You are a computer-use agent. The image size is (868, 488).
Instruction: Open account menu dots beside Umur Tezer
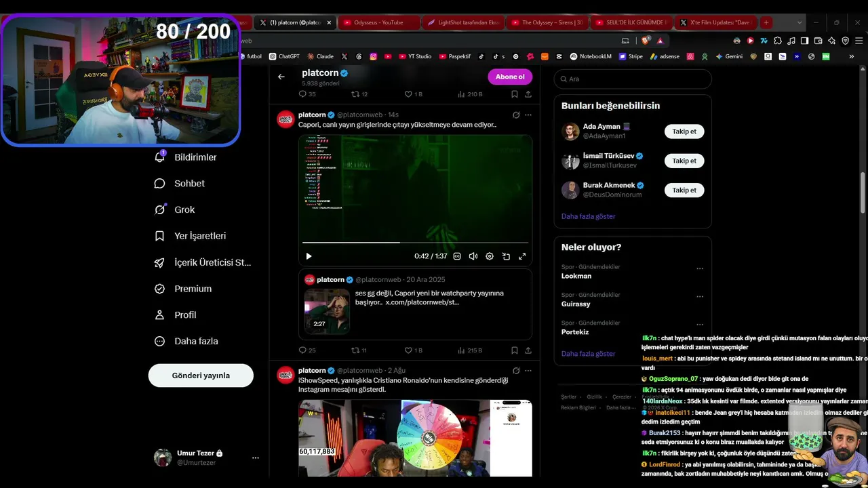coord(256,458)
